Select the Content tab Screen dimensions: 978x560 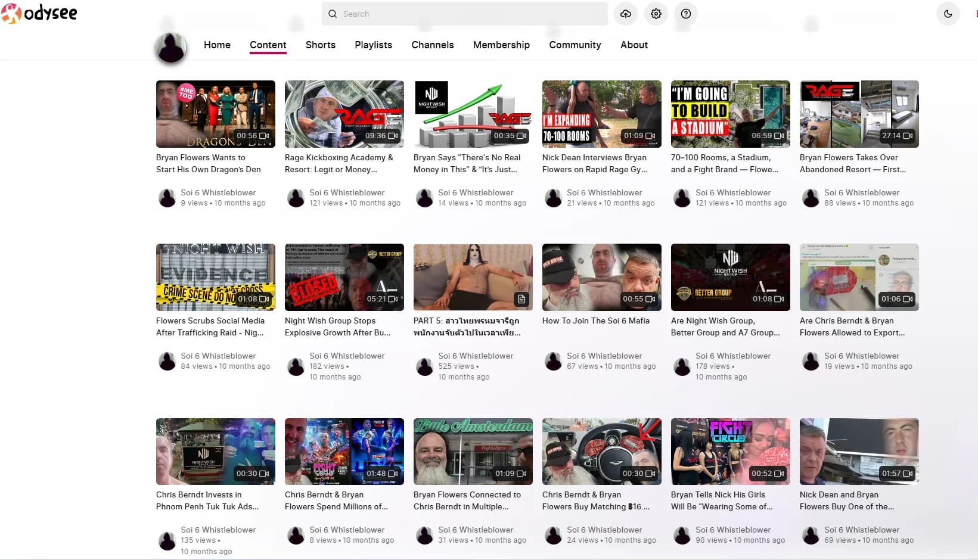point(268,45)
